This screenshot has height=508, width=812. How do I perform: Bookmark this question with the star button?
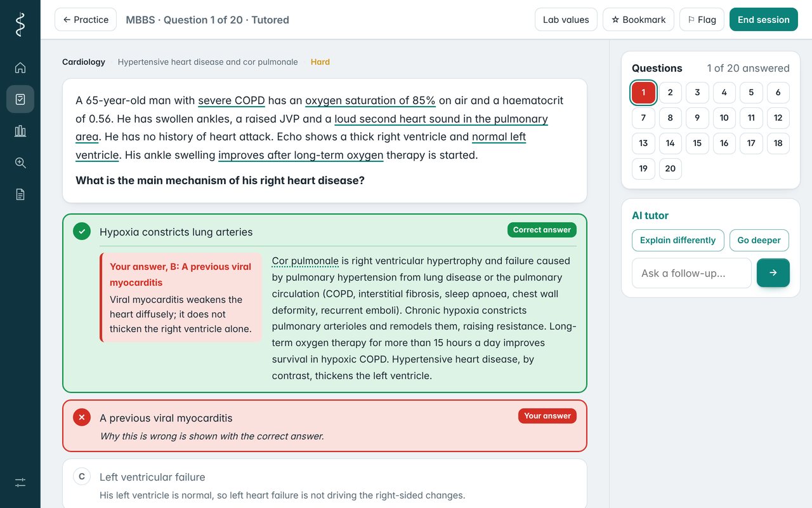click(638, 20)
